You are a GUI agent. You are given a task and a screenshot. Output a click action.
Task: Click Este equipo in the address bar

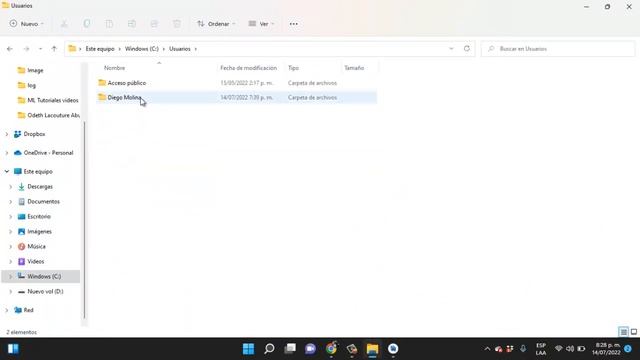pyautogui.click(x=100, y=49)
